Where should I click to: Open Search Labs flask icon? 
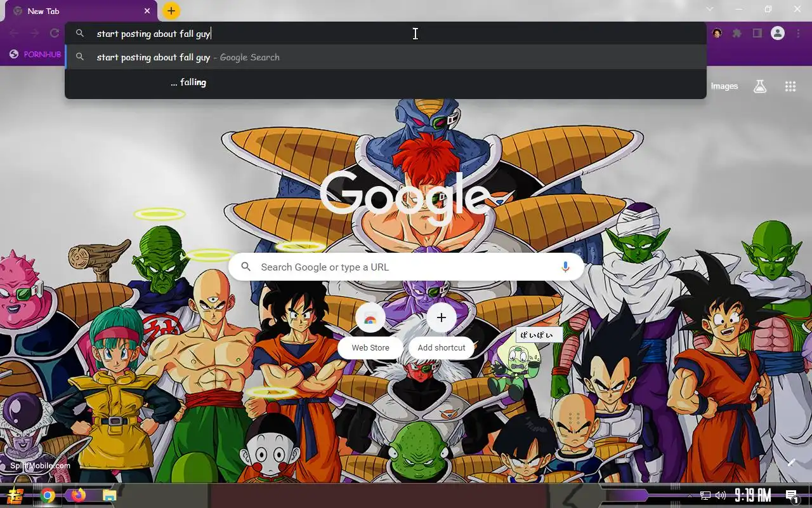point(760,86)
